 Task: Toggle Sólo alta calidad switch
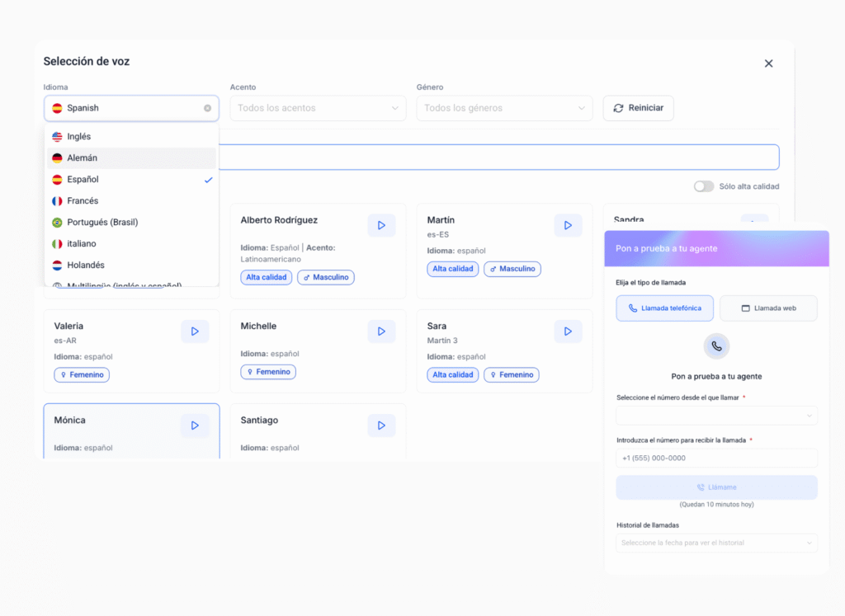tap(703, 186)
